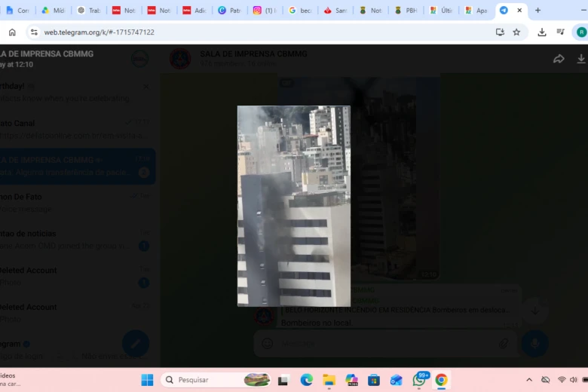Click the new message pencil button
588x392 pixels.
click(x=136, y=343)
